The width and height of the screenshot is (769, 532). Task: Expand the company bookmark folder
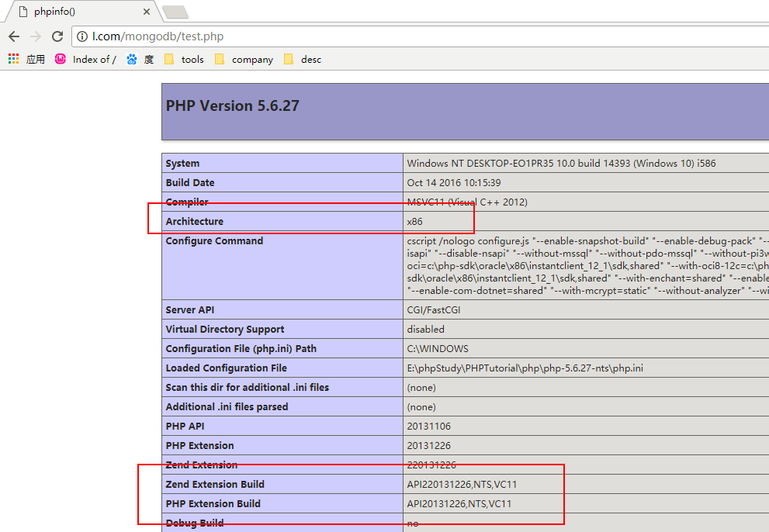tap(244, 59)
